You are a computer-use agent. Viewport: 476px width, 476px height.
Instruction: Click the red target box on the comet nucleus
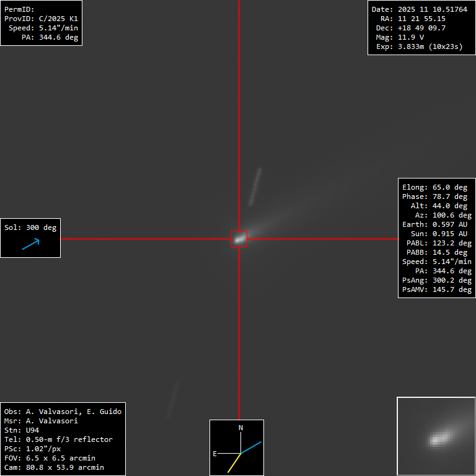tap(239, 239)
